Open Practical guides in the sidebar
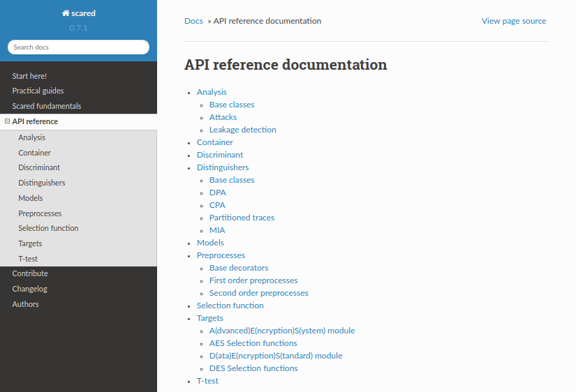Image resolution: width=576 pixels, height=392 pixels. 38,91
